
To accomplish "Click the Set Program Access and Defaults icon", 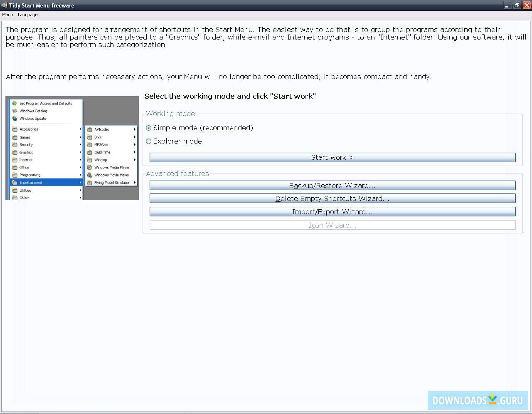I will [x=15, y=103].
